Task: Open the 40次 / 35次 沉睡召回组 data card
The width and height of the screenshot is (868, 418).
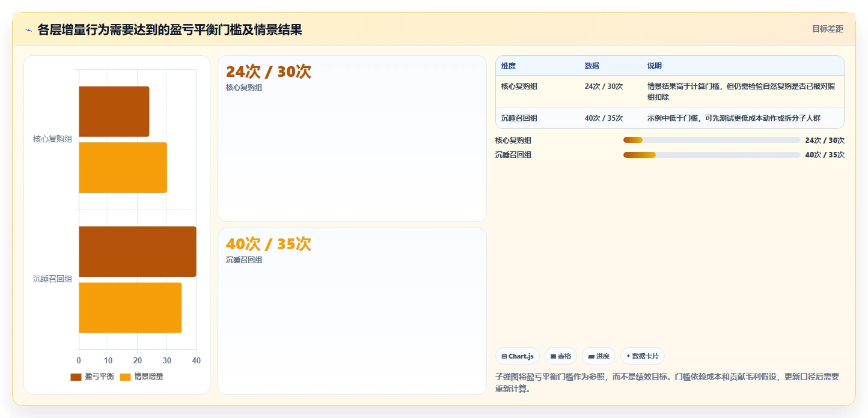Action: tap(352, 311)
